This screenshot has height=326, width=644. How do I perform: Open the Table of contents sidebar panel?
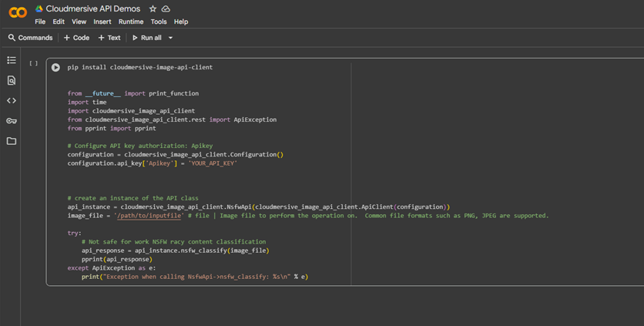[x=12, y=60]
